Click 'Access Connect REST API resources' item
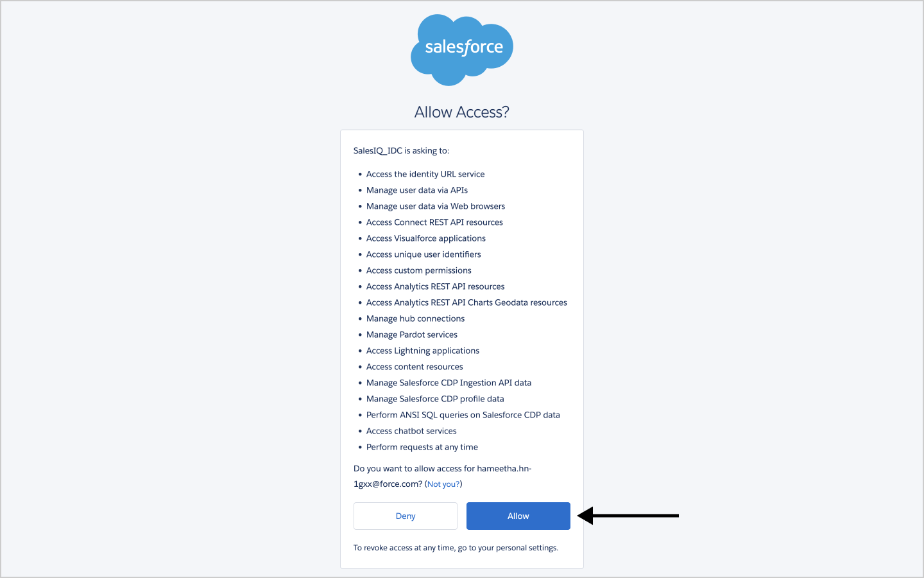The image size is (924, 578). tap(434, 222)
